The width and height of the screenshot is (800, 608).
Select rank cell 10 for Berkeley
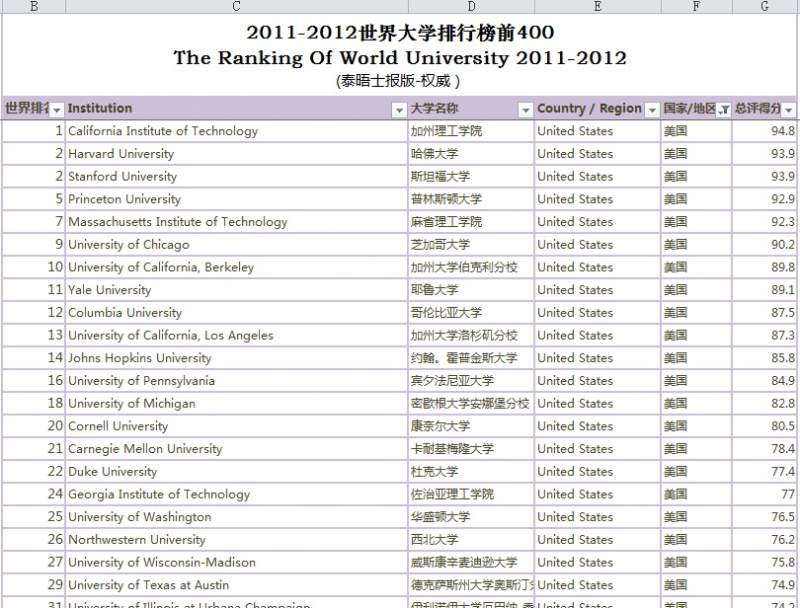click(x=34, y=267)
